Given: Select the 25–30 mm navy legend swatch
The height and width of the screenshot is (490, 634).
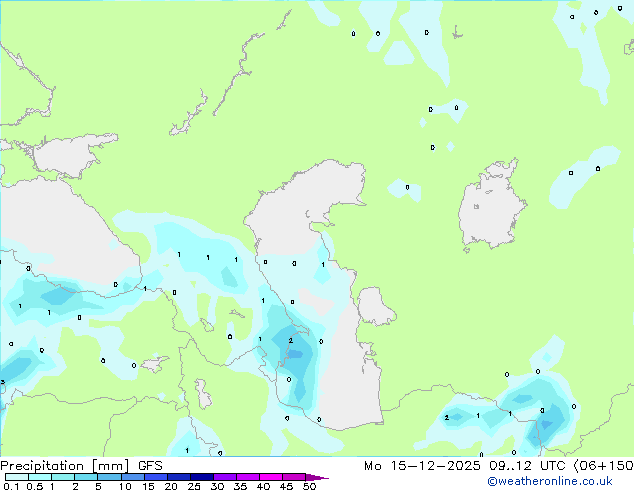Looking at the screenshot, I should (x=202, y=477).
